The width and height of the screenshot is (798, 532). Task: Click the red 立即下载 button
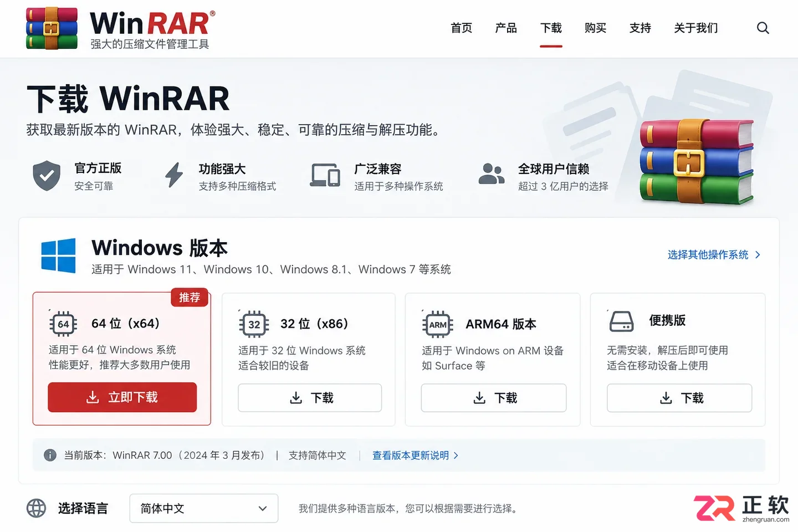pyautogui.click(x=122, y=397)
